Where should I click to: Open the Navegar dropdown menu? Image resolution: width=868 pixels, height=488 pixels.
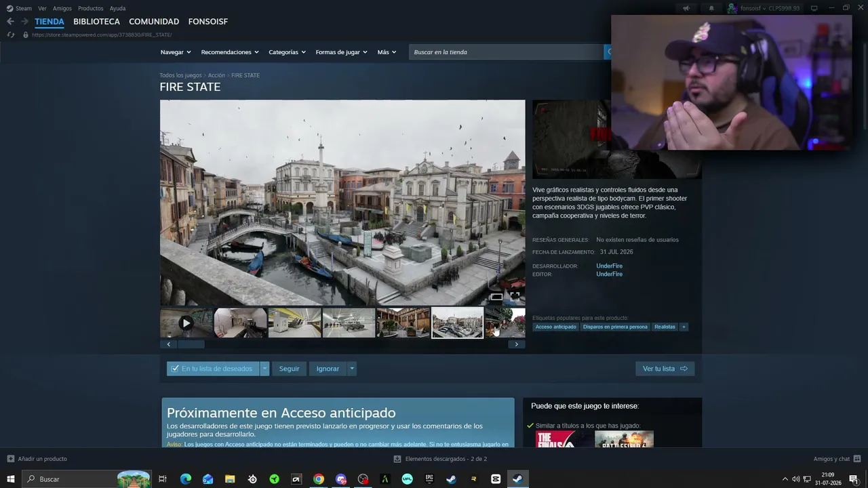click(x=176, y=52)
